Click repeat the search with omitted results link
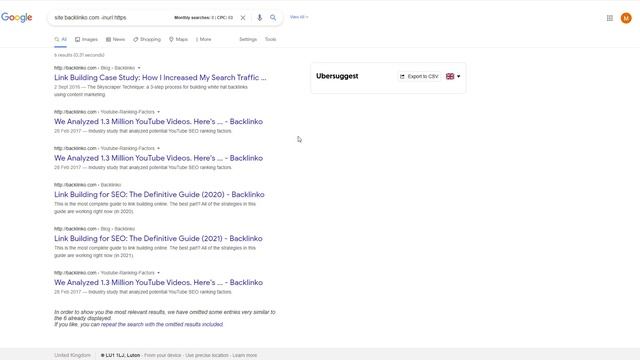This screenshot has width=640, height=360. pyautogui.click(x=162, y=324)
